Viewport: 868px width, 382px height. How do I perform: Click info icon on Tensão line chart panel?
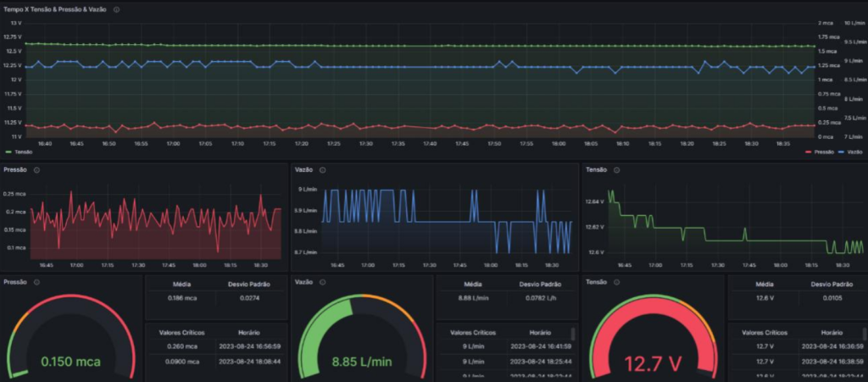[x=616, y=169]
